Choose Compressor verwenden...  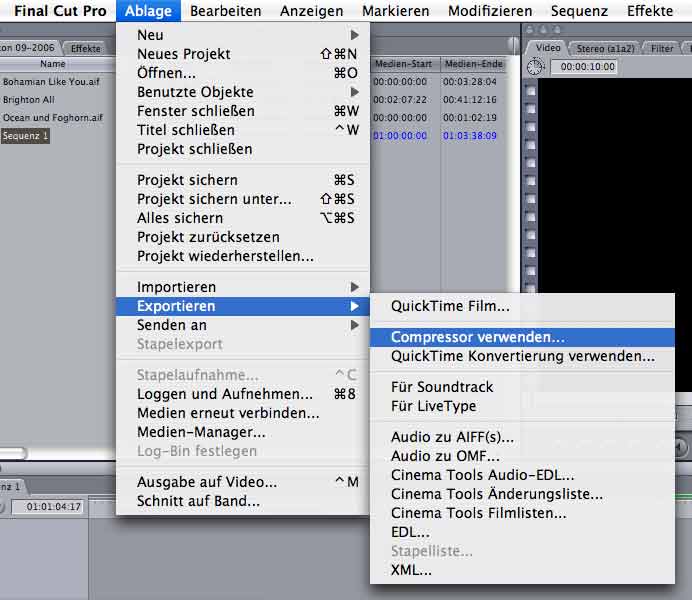(523, 337)
